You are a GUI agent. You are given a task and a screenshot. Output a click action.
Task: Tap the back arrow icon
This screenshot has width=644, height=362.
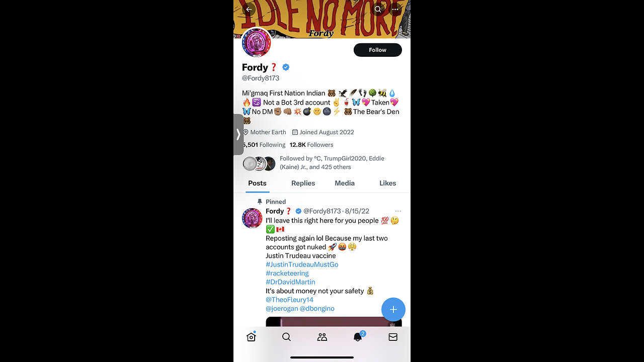tap(249, 9)
